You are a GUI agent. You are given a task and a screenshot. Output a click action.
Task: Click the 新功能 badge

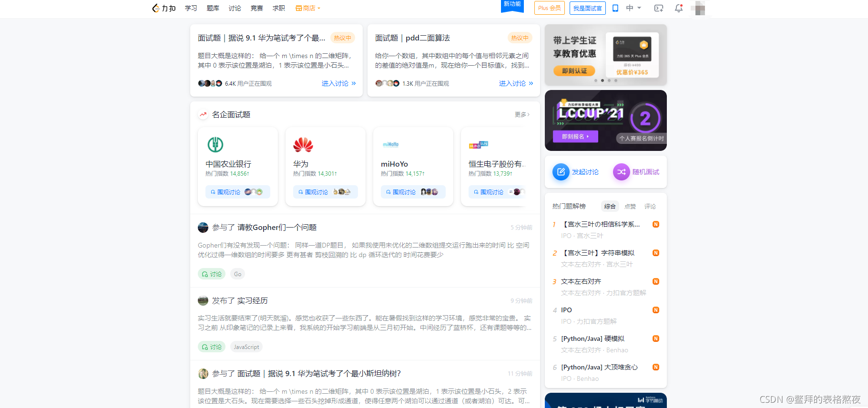coord(512,5)
